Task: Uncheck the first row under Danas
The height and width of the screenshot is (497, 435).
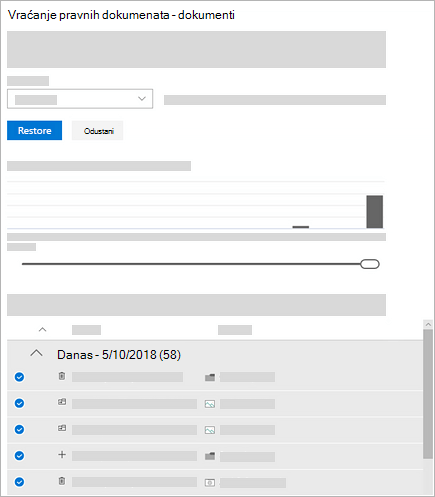Action: 19,377
